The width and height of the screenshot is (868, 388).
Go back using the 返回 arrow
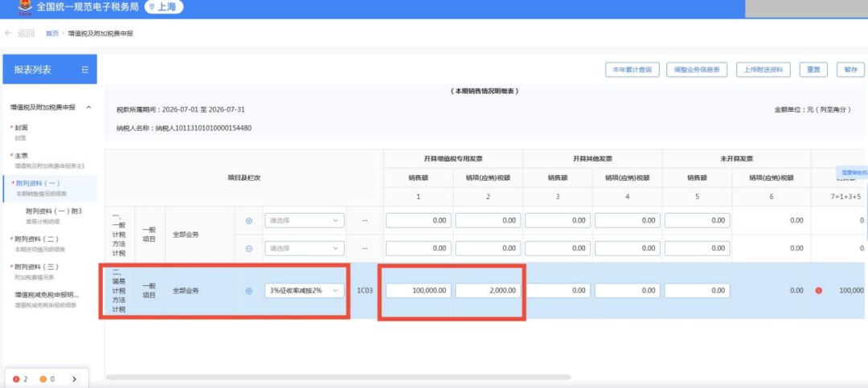(x=19, y=34)
